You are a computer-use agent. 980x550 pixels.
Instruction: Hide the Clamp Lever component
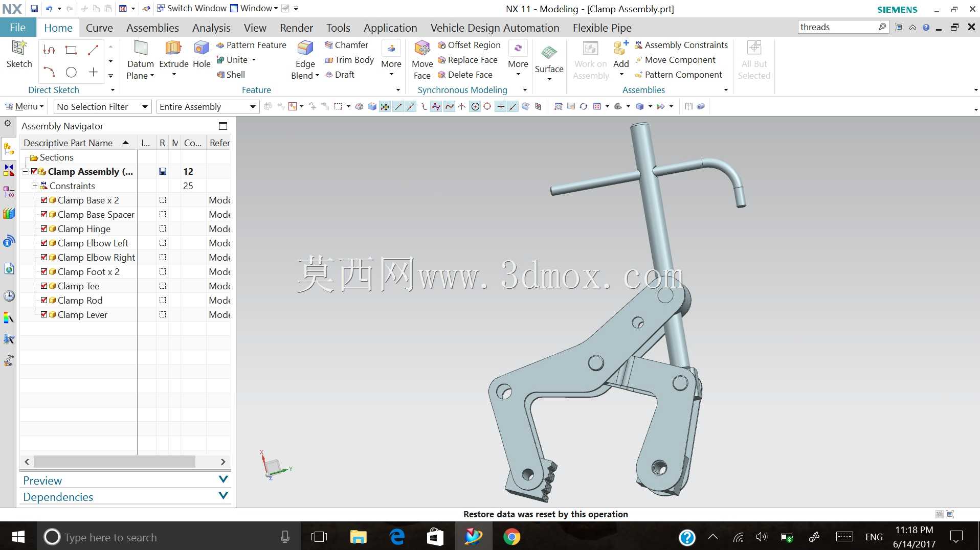tap(44, 314)
